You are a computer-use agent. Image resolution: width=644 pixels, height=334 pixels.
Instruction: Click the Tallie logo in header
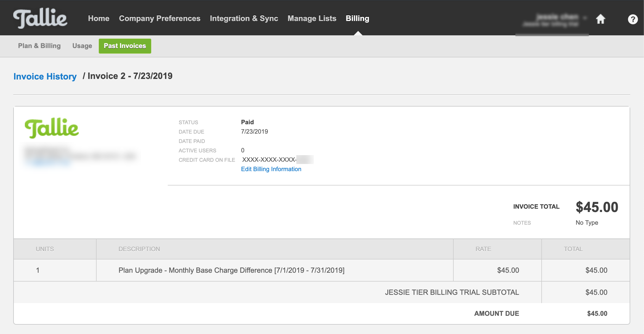tap(40, 18)
